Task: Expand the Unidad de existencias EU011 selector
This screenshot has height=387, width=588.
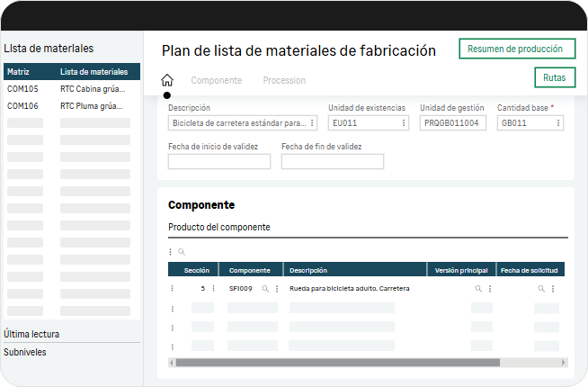Action: 403,122
